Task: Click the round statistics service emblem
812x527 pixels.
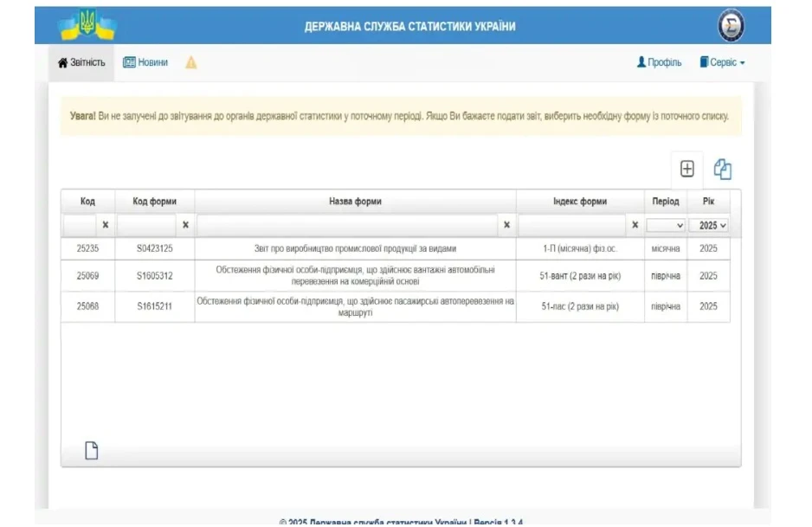Action: click(731, 25)
